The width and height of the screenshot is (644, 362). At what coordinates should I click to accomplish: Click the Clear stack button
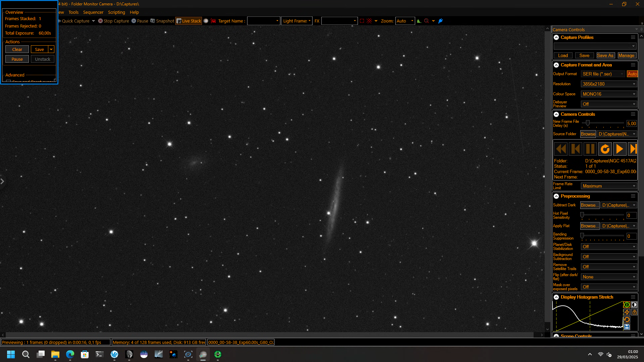(x=17, y=49)
